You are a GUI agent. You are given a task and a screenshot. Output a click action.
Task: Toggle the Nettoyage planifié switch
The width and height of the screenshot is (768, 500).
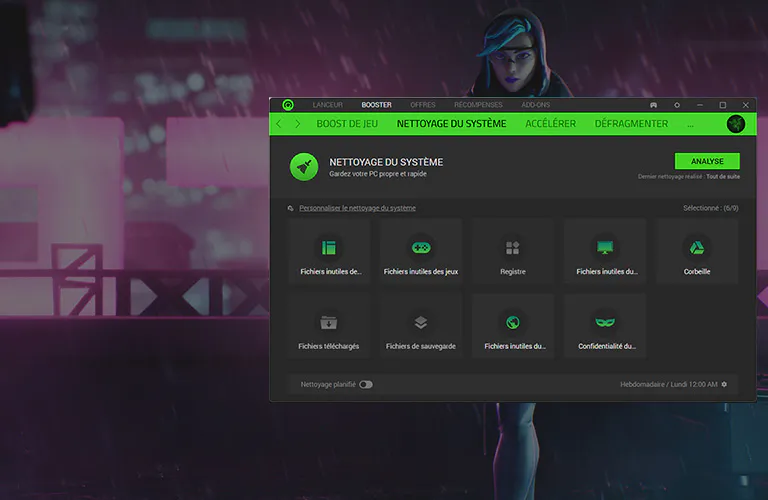tap(366, 384)
